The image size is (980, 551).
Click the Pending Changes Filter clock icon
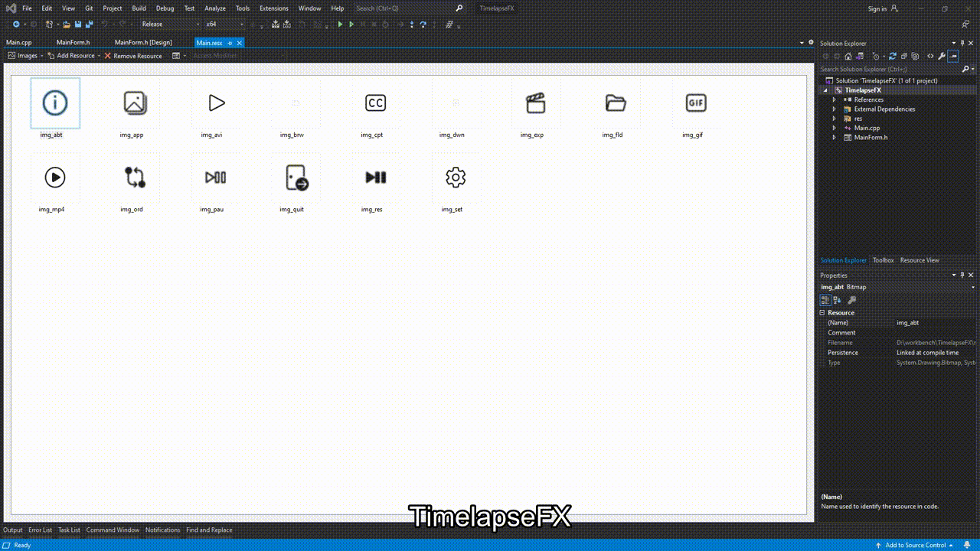click(876, 56)
